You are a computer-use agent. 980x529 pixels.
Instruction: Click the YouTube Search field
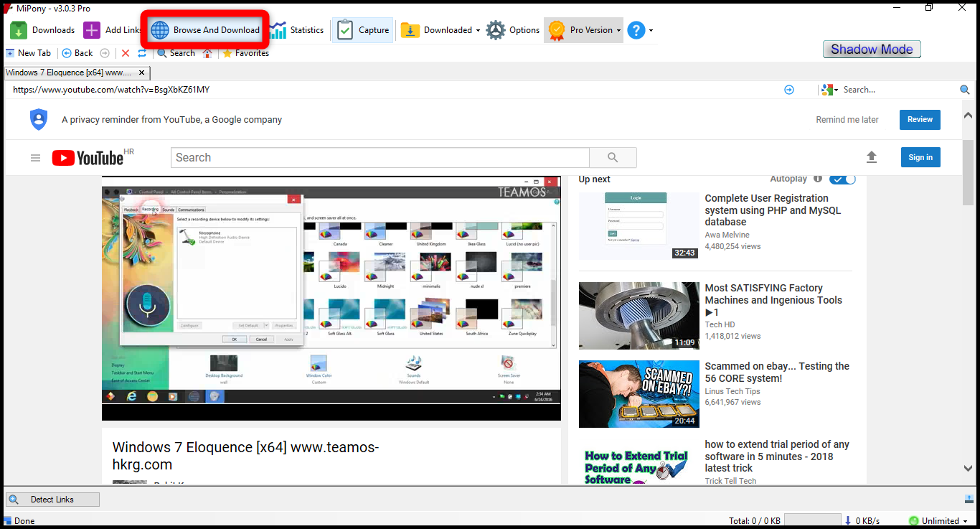[x=380, y=158]
